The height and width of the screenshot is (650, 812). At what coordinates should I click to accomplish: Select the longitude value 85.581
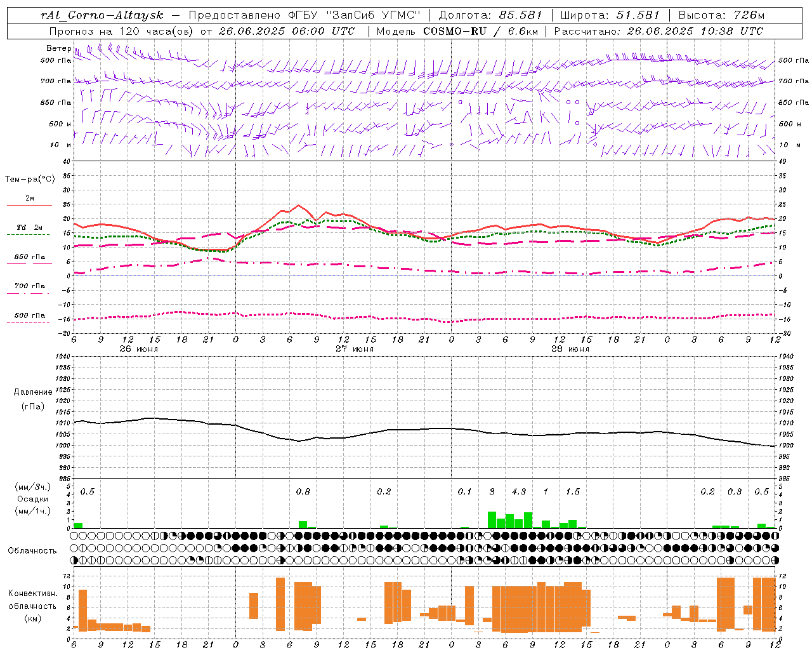click(521, 15)
